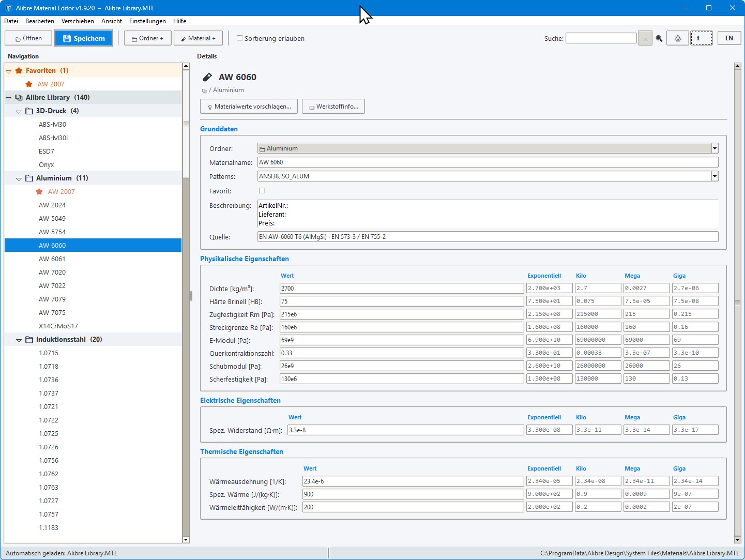This screenshot has width=745, height=560.
Task: Click the Beschreibung text area
Action: point(488,215)
